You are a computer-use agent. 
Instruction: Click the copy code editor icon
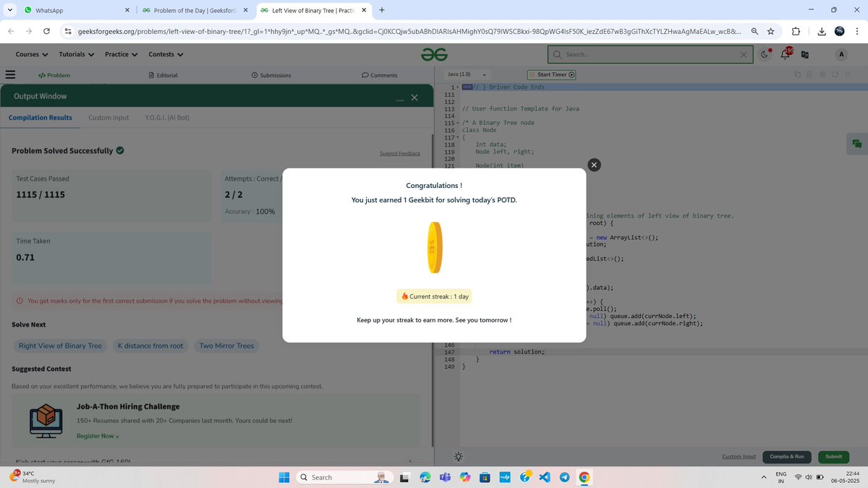click(797, 74)
